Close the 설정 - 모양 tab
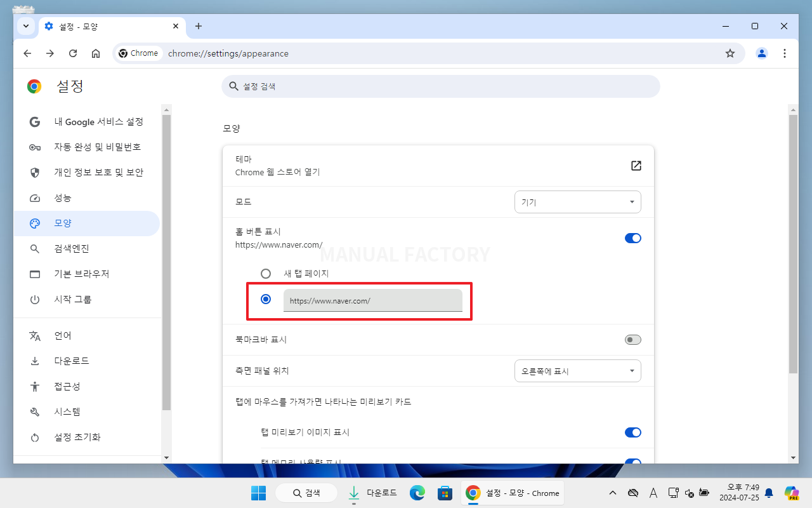The width and height of the screenshot is (812, 508). (x=176, y=27)
